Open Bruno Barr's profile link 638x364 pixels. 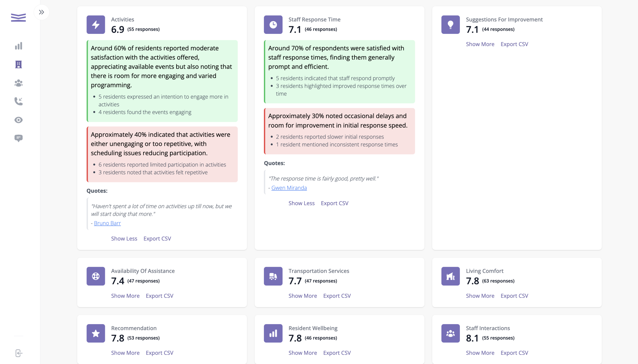coord(107,223)
